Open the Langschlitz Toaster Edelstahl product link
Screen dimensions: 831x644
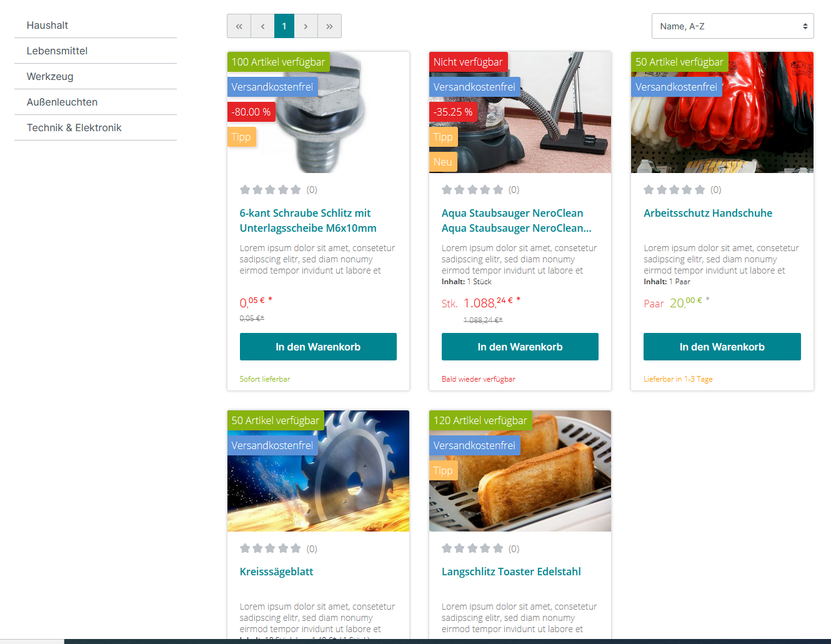(510, 572)
